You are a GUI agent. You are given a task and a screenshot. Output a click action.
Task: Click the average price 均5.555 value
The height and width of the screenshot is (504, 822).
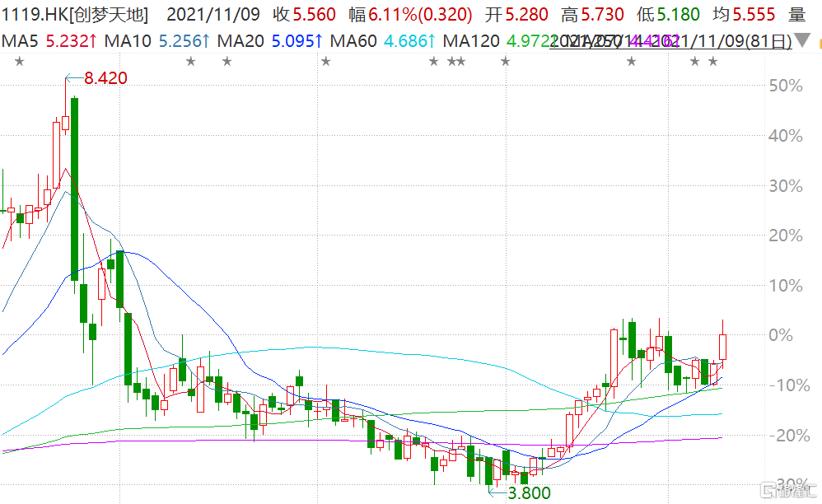coord(745,14)
